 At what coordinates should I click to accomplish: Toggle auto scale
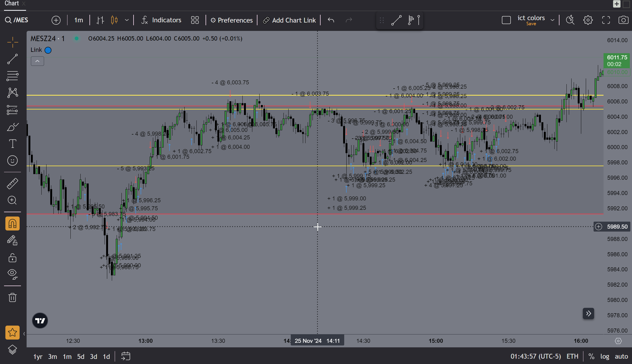pos(621,356)
